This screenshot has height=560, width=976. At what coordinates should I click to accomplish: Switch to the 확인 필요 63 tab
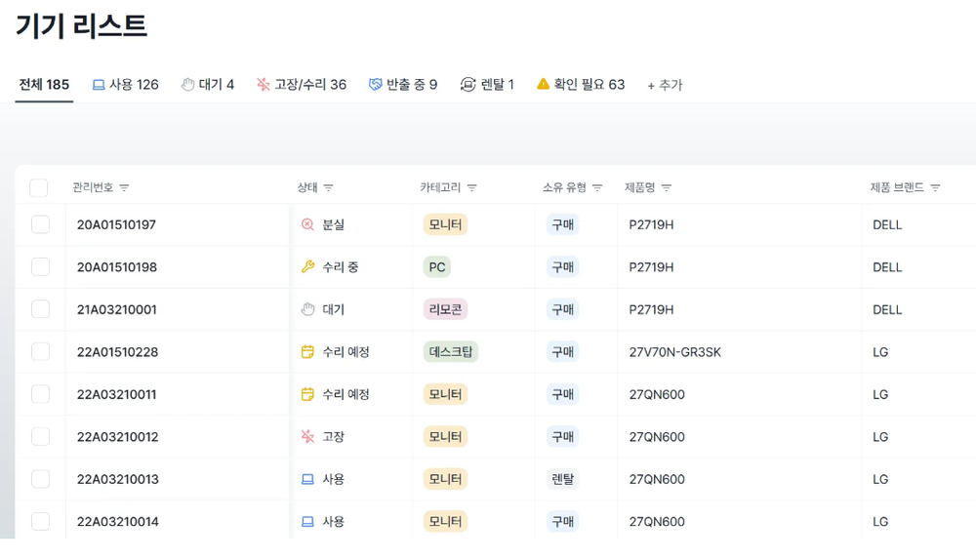pos(581,85)
